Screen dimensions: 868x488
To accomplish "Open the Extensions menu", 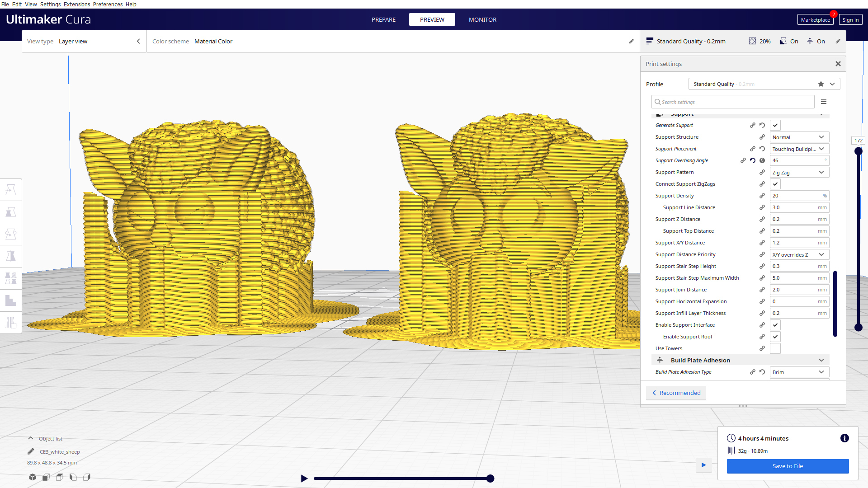I will point(77,4).
